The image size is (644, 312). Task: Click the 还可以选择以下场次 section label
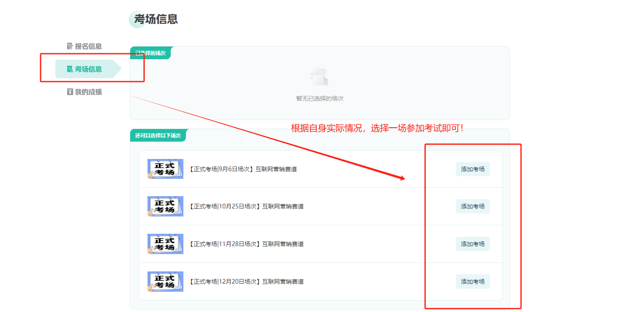pos(158,136)
